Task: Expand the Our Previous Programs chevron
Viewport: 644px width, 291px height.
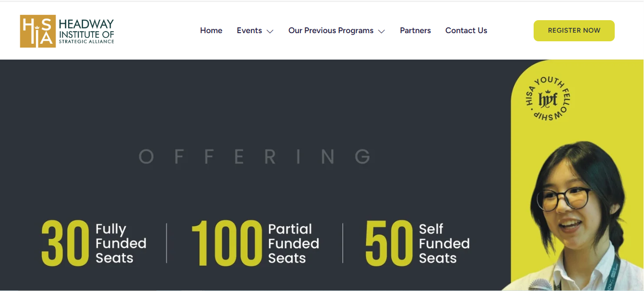Action: 382,31
